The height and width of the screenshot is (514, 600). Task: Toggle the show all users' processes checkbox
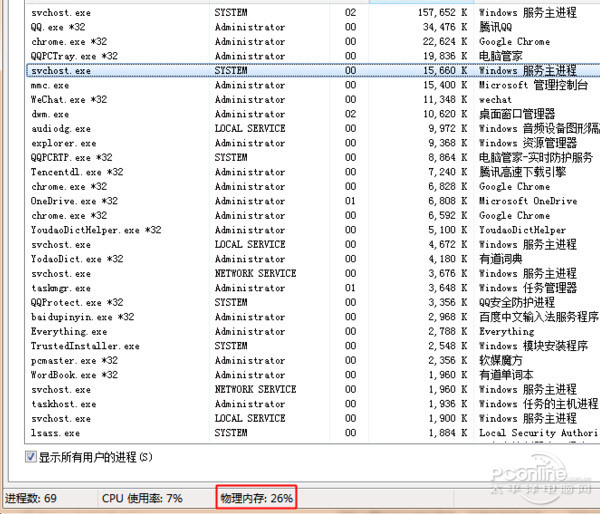(x=31, y=457)
